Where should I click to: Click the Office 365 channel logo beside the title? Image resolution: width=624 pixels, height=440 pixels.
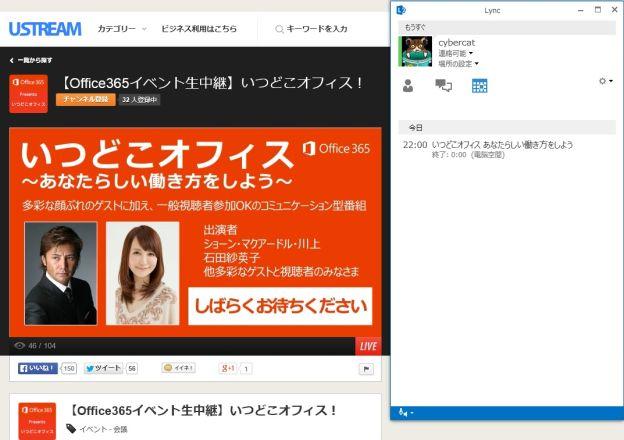coord(28,94)
